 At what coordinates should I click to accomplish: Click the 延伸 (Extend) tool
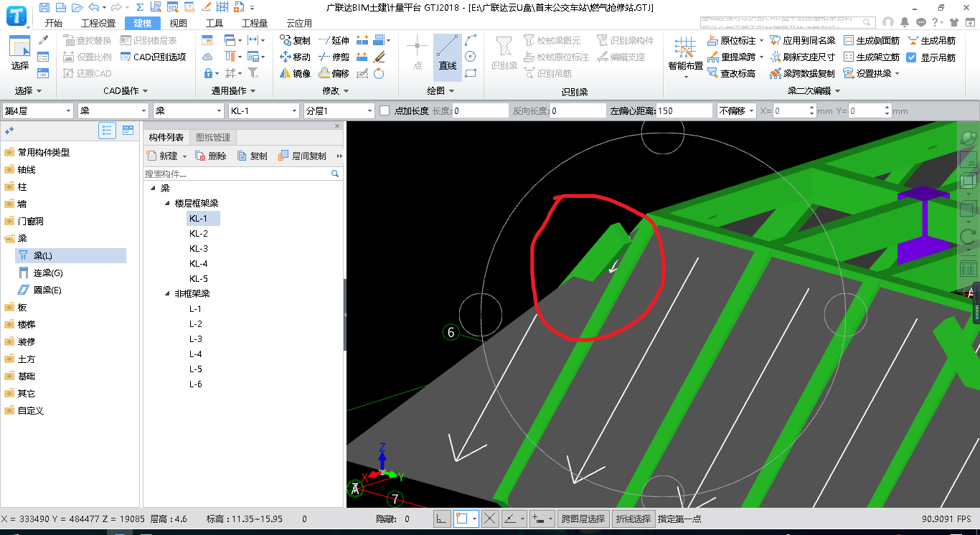click(x=334, y=40)
